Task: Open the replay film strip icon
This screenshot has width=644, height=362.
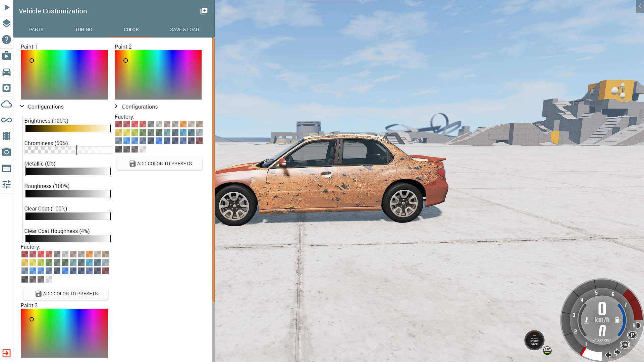Action: 6,136
